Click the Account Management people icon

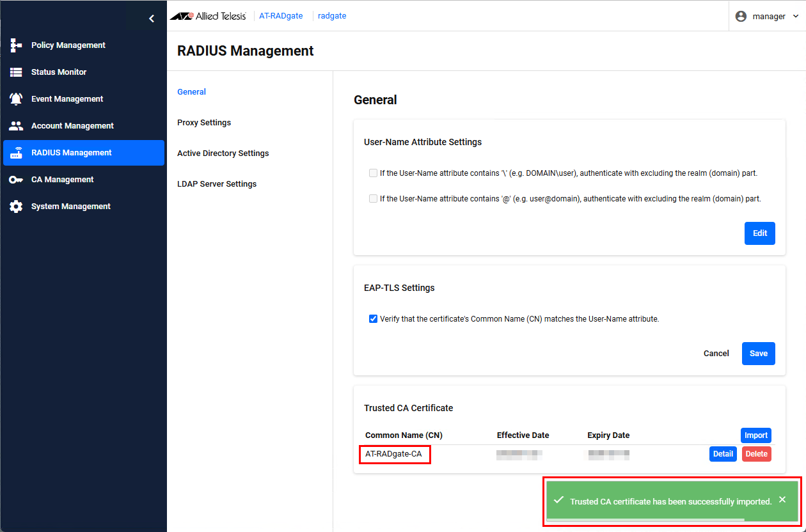(16, 126)
